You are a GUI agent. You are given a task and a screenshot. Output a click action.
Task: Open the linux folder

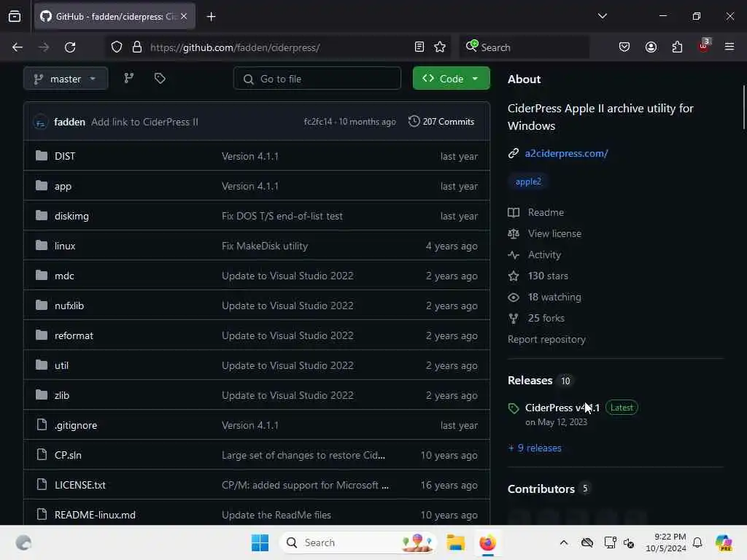65,246
